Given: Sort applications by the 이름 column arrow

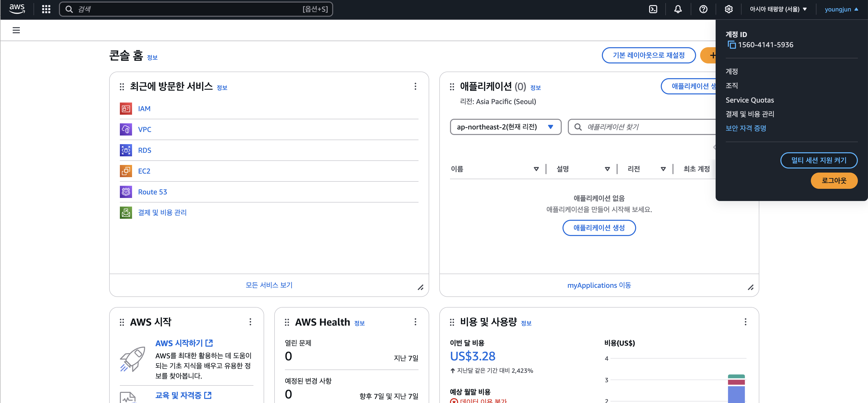Looking at the screenshot, I should [x=536, y=169].
